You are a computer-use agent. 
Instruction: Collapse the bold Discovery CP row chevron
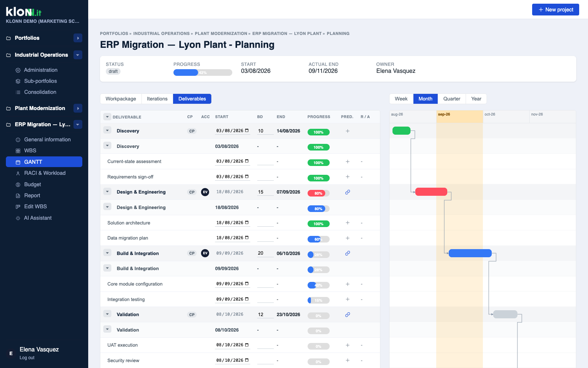[107, 130]
